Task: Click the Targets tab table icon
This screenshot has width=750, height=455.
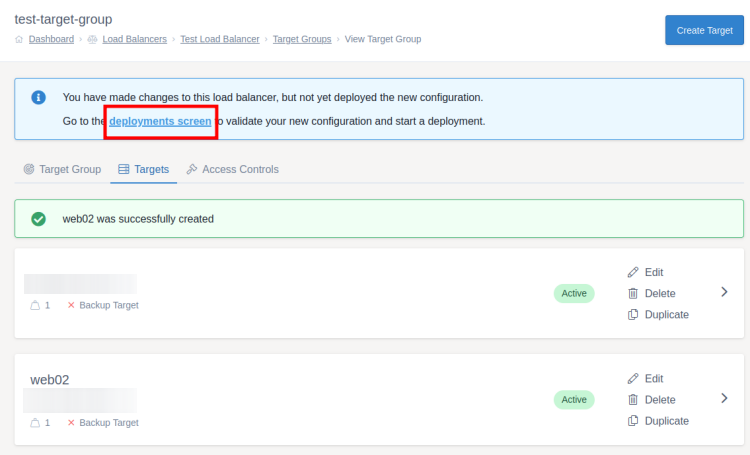Action: (x=123, y=169)
